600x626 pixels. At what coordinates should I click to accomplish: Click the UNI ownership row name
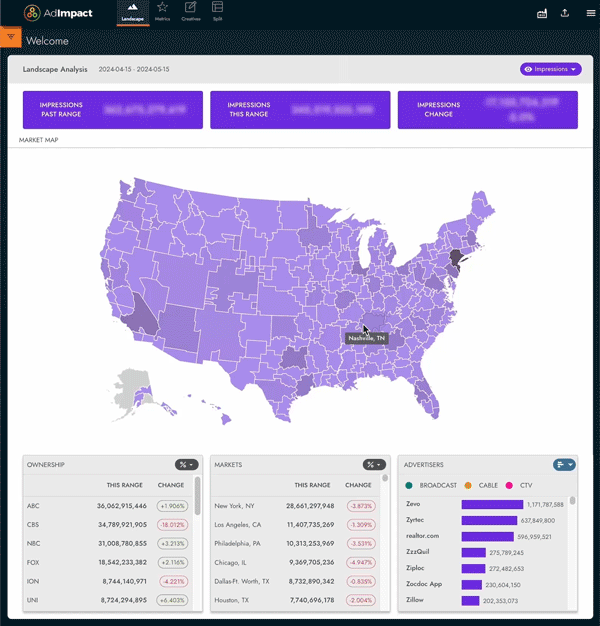33,600
